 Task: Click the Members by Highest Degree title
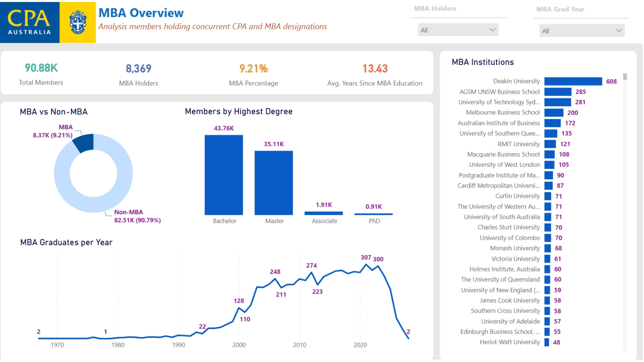[x=239, y=111]
